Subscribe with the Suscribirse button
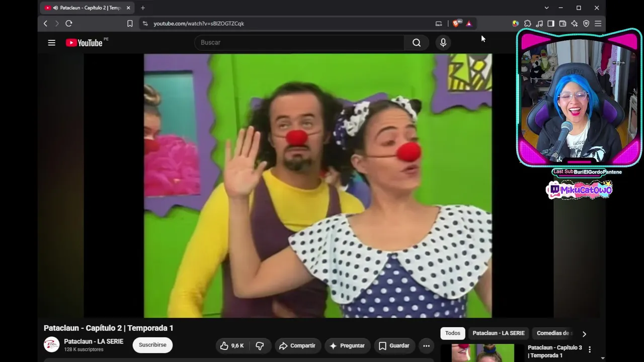The image size is (644, 362). click(x=152, y=345)
